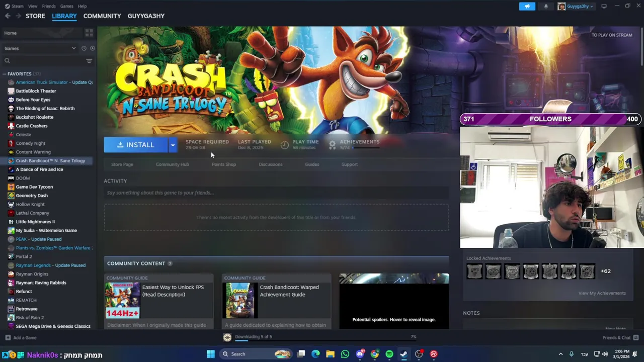Open the Help menu

[x=82, y=6]
